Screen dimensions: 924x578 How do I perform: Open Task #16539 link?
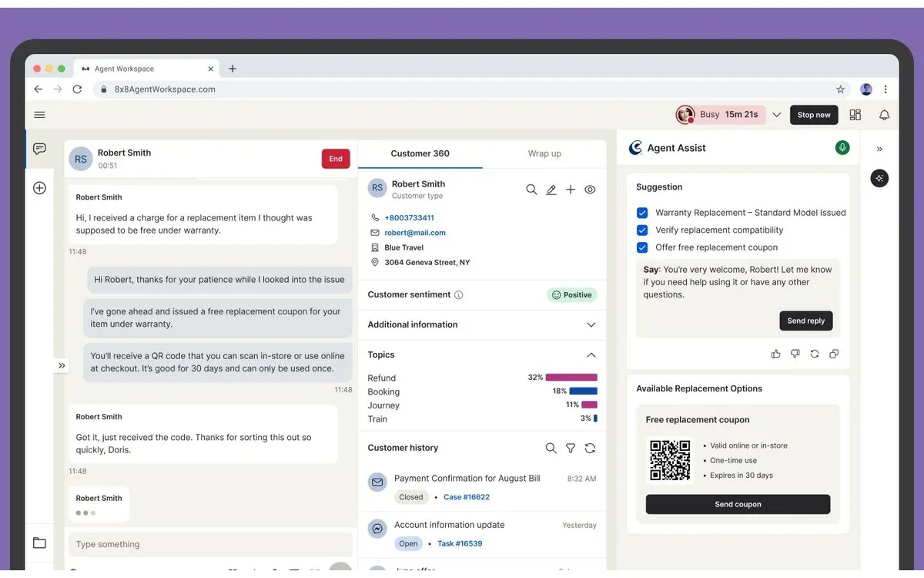point(460,543)
